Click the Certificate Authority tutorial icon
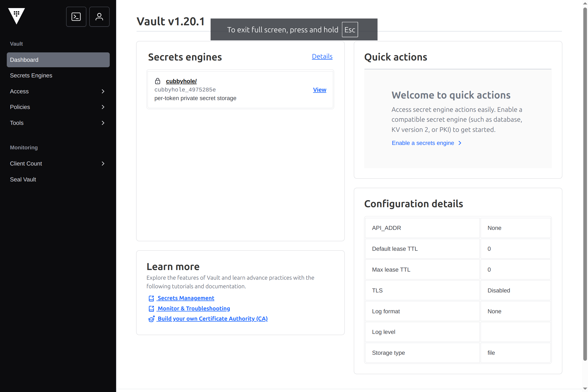The height and width of the screenshot is (392, 588). click(x=151, y=319)
